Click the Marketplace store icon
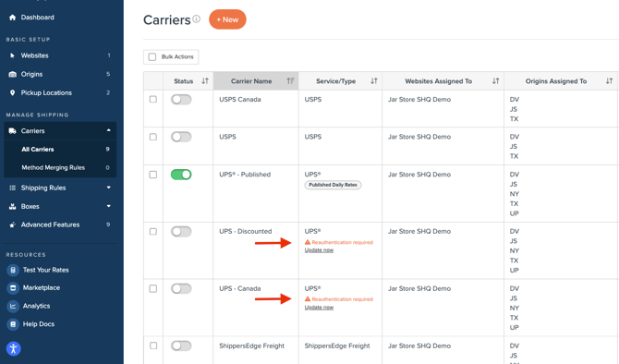 (x=13, y=288)
